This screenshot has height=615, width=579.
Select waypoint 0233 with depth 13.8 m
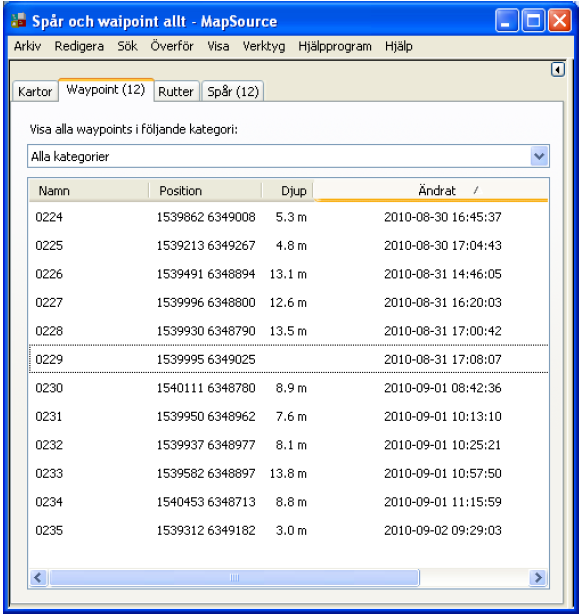pyautogui.click(x=288, y=473)
